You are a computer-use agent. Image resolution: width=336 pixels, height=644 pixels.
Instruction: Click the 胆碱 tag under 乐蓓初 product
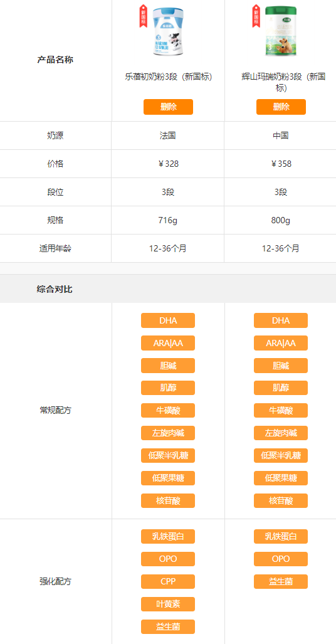click(168, 366)
